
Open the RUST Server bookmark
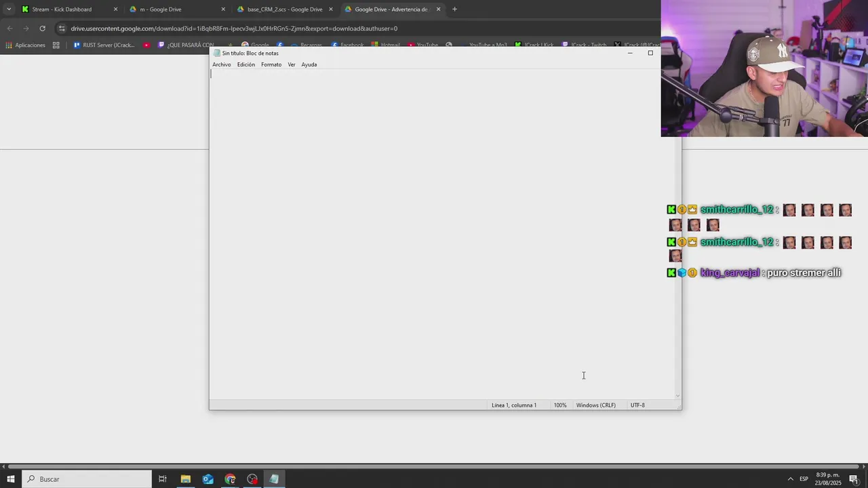point(104,45)
